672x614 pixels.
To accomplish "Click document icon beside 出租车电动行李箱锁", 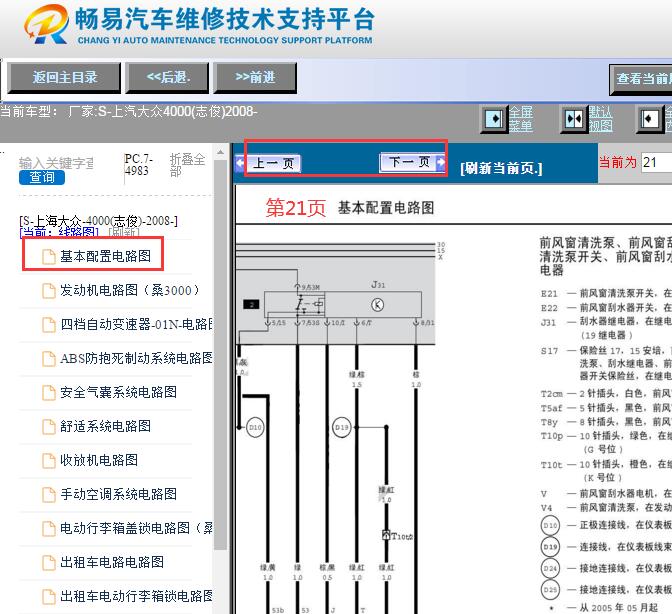I will coord(49,596).
